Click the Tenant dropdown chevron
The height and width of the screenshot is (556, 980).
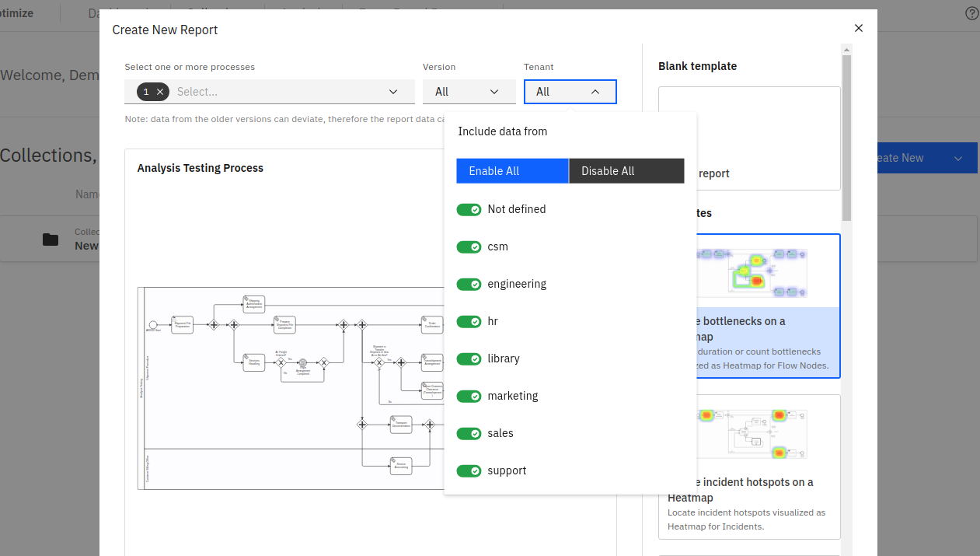click(595, 92)
